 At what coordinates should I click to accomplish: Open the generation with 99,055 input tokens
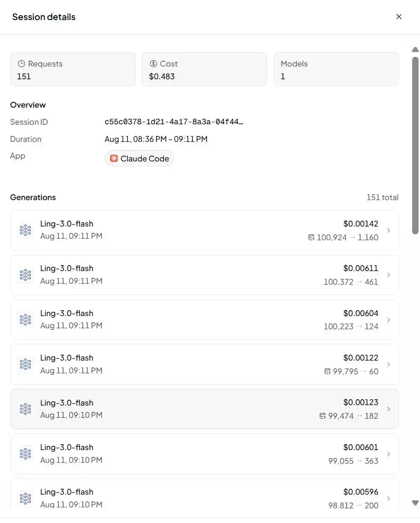[x=204, y=454]
